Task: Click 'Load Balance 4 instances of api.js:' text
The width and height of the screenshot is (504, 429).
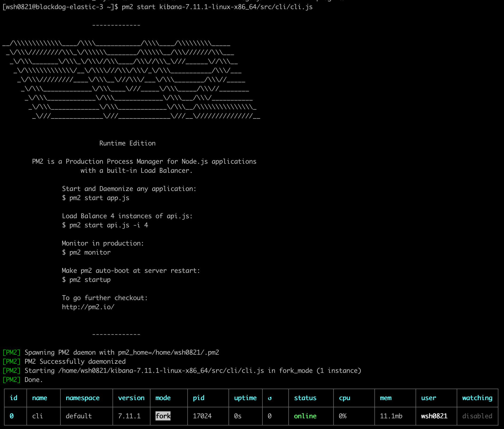Action: pyautogui.click(x=127, y=216)
